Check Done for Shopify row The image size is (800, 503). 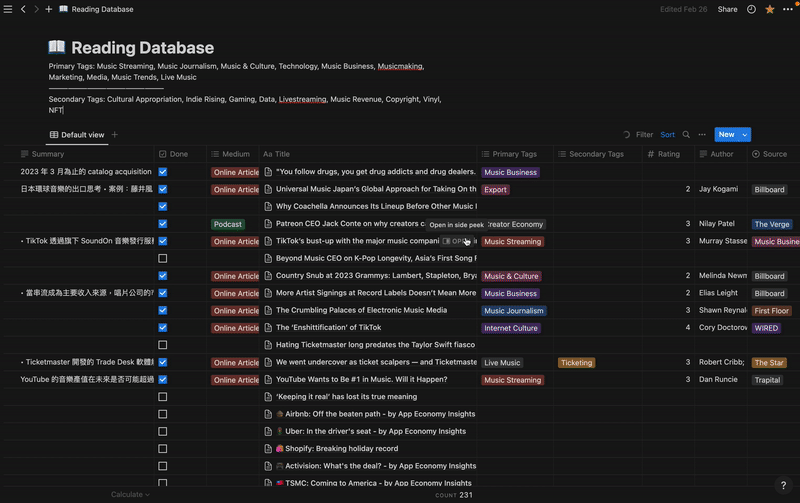coord(163,449)
